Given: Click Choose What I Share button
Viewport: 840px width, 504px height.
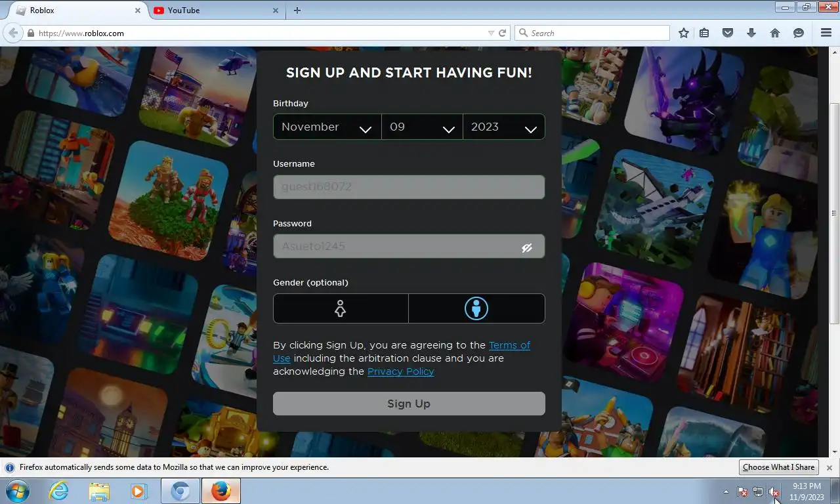Looking at the screenshot, I should click(x=778, y=467).
